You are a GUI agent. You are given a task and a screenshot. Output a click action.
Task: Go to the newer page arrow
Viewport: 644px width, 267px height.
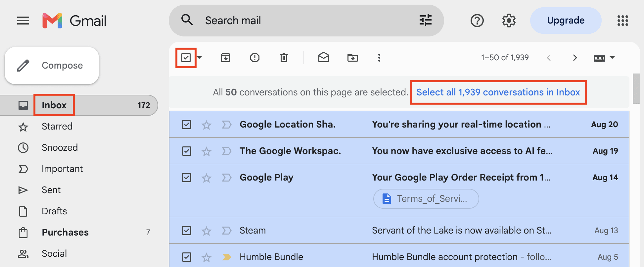(549, 58)
